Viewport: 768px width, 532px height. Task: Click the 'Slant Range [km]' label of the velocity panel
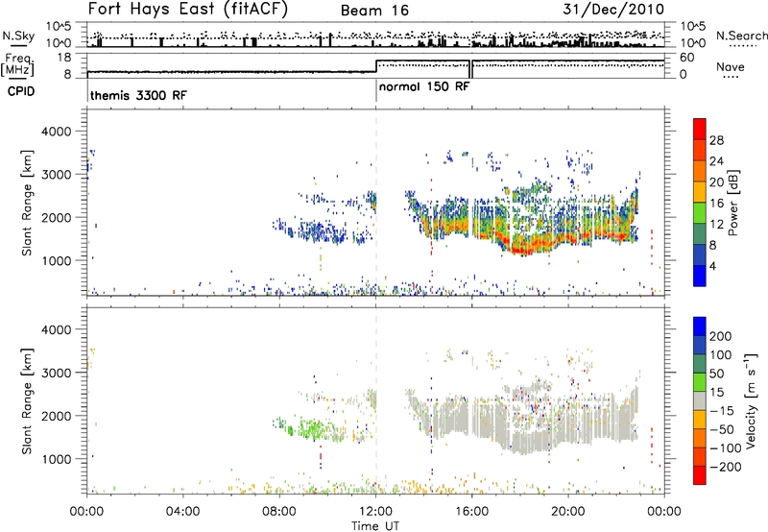28,400
